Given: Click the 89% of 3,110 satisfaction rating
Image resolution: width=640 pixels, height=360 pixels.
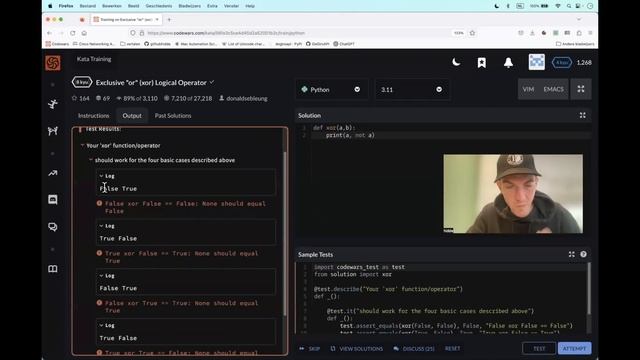Looking at the screenshot, I should click(x=137, y=98).
